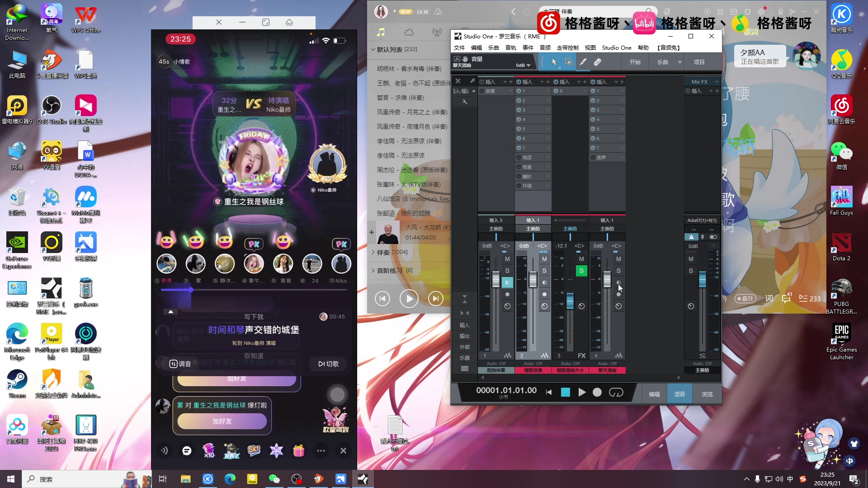868x488 pixels.
Task: Click the Stop transport button
Action: (566, 392)
